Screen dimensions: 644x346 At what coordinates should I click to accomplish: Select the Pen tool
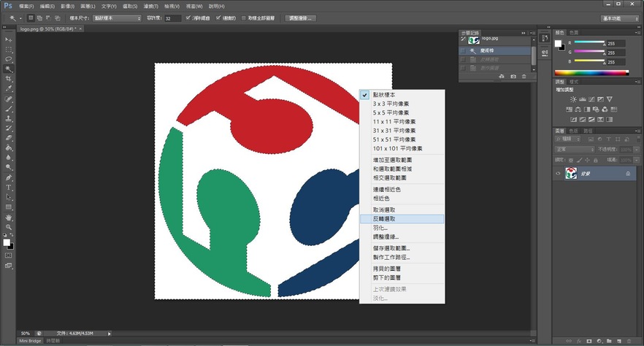(x=8, y=177)
